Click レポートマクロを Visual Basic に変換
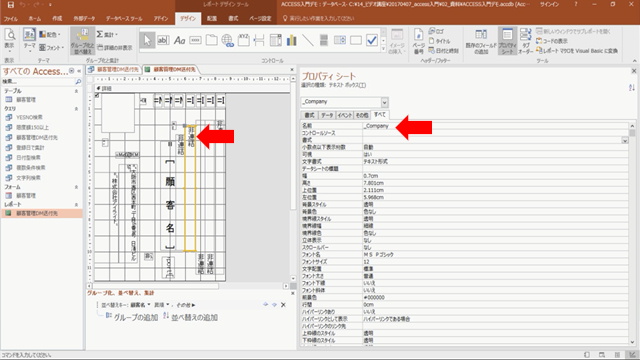Viewport: 640px width, 360px height. click(577, 51)
